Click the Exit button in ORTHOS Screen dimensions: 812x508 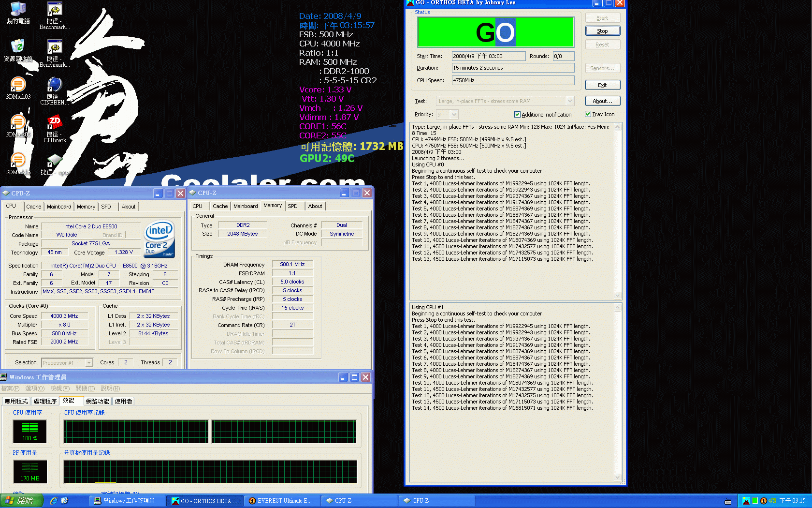coord(603,85)
